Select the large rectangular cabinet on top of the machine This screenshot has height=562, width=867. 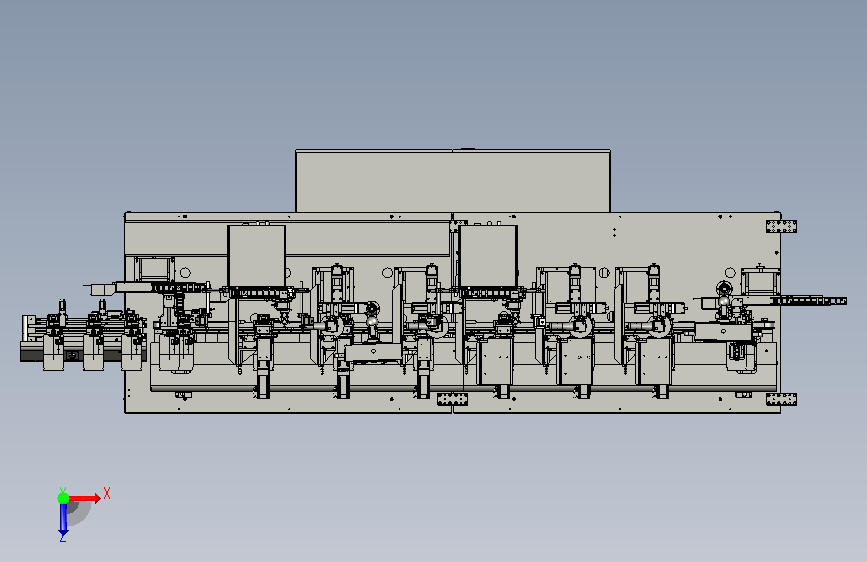click(453, 181)
